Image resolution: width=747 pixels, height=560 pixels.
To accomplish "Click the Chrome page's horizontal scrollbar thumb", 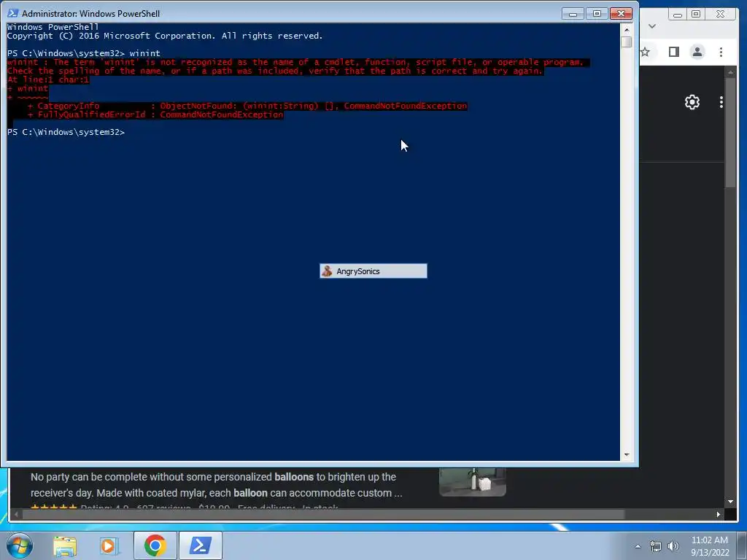I will coord(323,514).
